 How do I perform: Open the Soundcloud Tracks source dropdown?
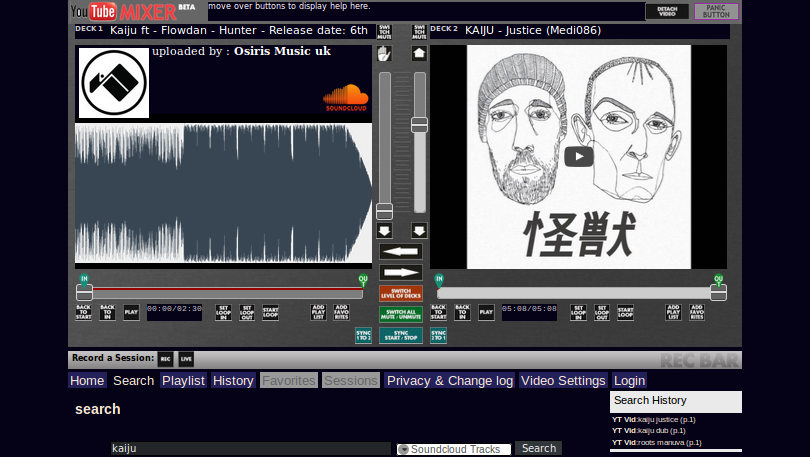(454, 449)
